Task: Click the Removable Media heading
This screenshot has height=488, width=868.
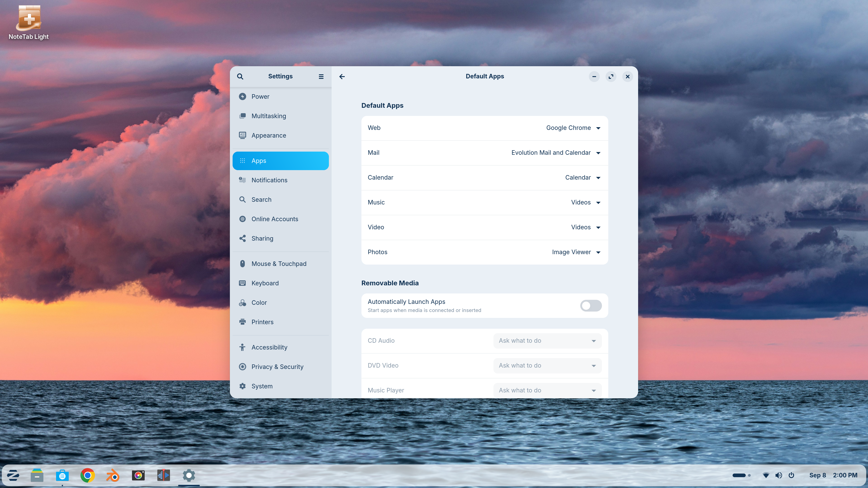Action: pos(390,283)
